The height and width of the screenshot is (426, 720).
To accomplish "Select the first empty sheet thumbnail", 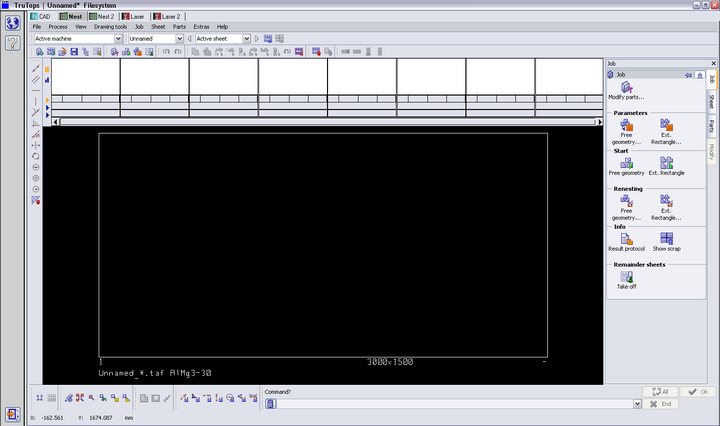I will [85, 77].
